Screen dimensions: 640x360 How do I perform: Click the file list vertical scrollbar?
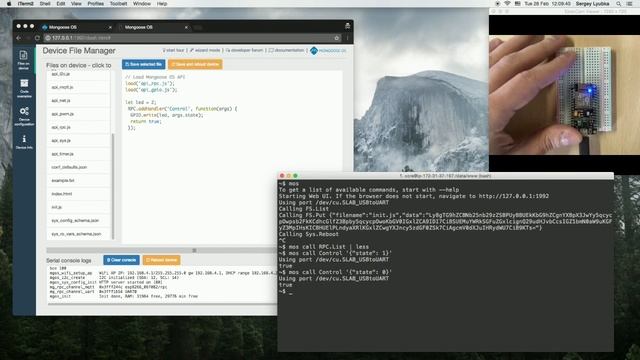(x=113, y=186)
